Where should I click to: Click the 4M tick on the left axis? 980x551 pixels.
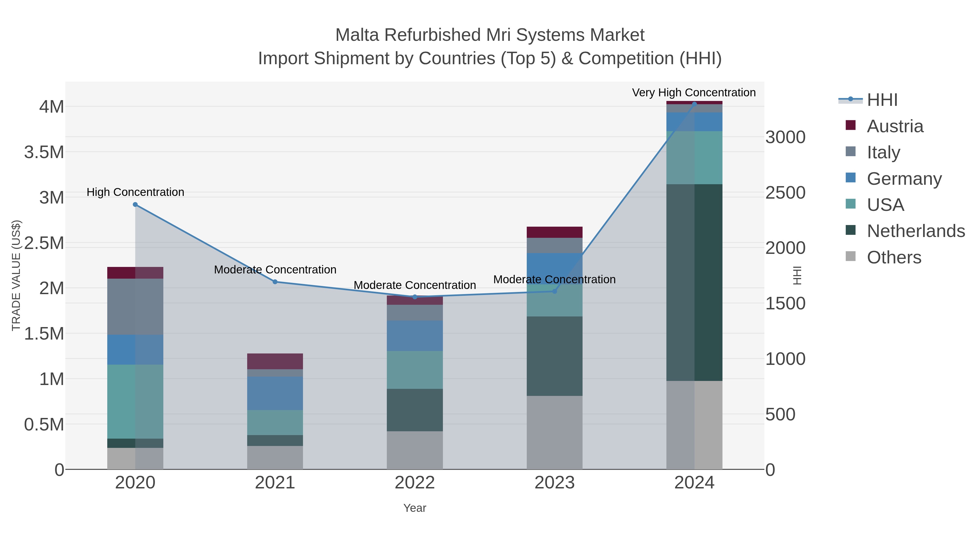(51, 106)
